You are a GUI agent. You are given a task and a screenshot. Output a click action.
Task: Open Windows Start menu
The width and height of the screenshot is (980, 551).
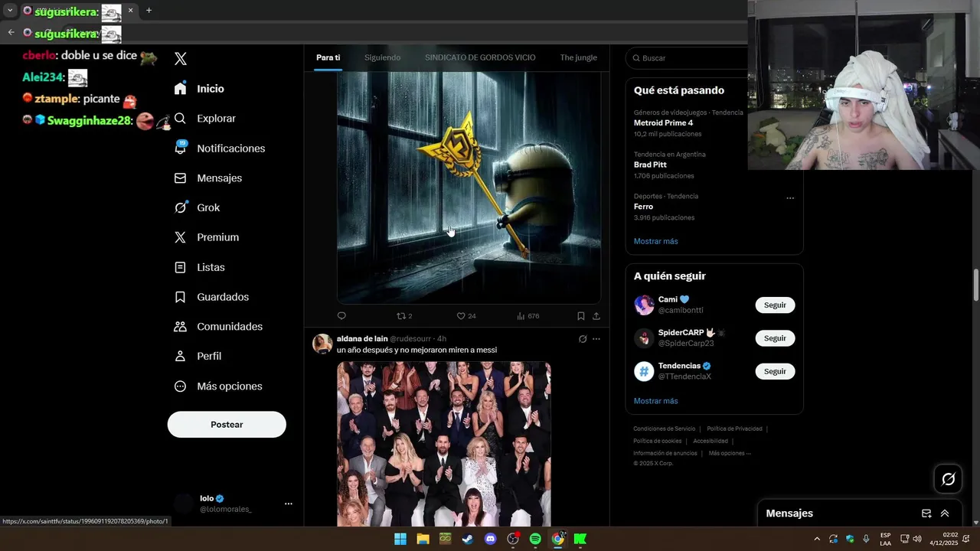click(x=400, y=539)
